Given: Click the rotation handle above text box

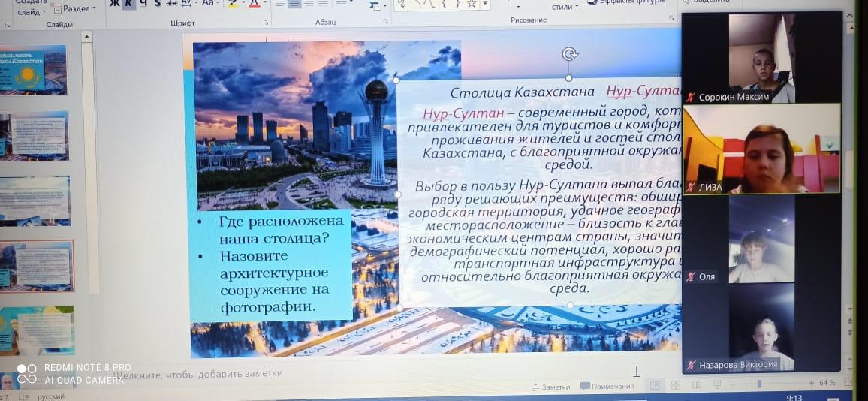Looking at the screenshot, I should tap(570, 53).
